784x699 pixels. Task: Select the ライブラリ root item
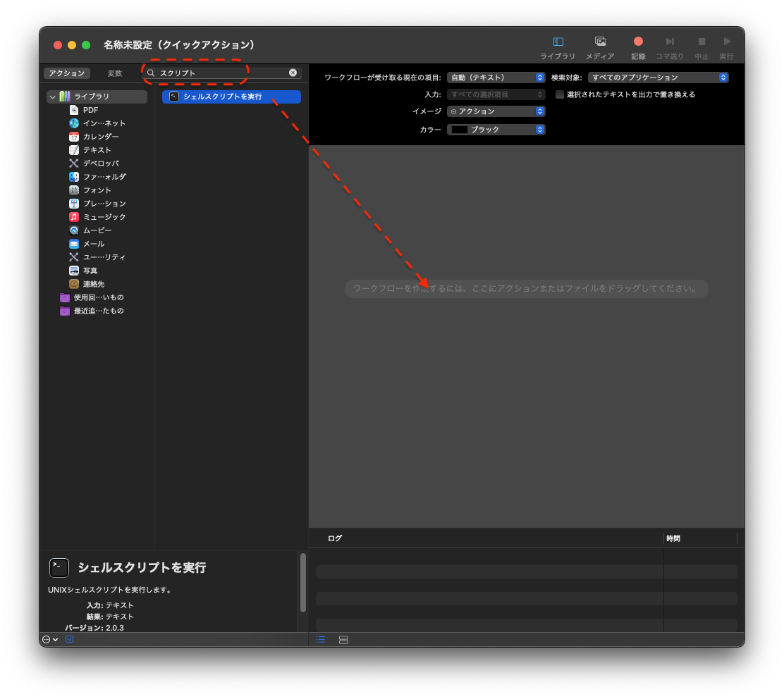(x=97, y=97)
